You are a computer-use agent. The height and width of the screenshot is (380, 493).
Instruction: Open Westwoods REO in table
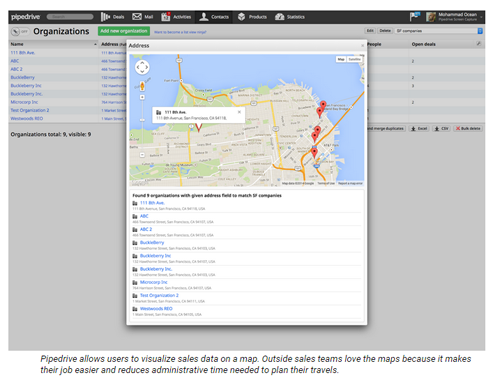tap(27, 118)
